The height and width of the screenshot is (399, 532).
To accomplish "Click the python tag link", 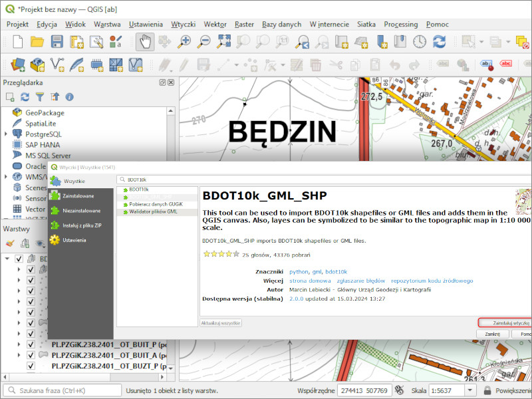I will click(299, 272).
